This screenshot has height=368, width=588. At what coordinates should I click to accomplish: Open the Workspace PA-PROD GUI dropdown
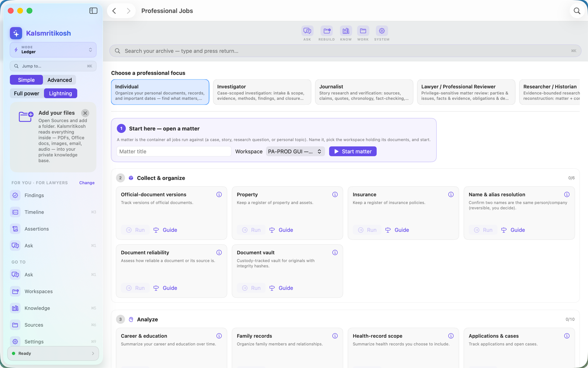[295, 152]
